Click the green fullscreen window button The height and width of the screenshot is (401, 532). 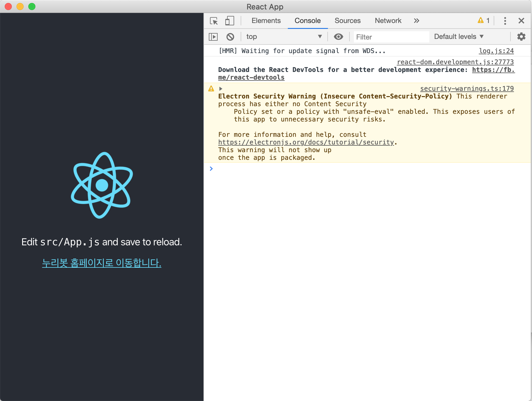(32, 6)
